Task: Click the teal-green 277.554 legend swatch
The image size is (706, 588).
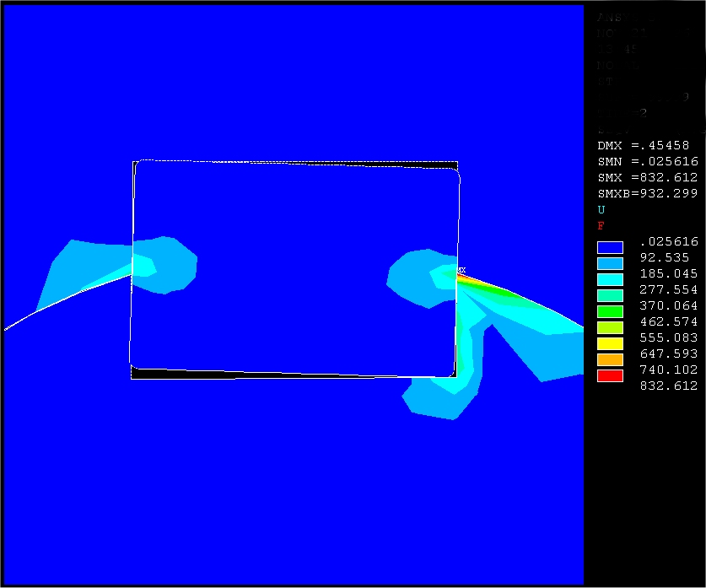Action: (610, 295)
